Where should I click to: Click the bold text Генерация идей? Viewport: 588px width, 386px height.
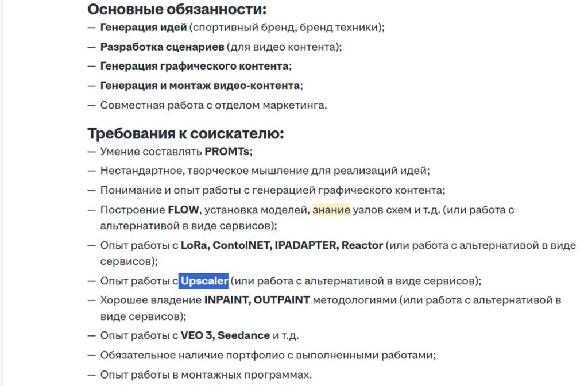pos(143,28)
